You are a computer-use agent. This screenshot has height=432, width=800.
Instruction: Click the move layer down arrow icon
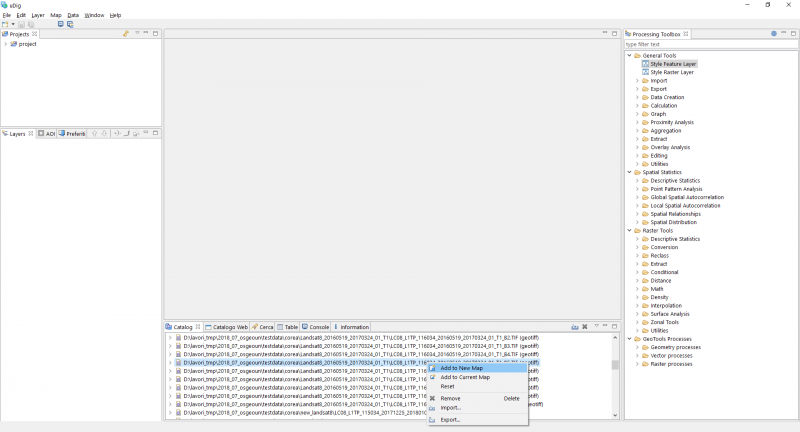103,133
